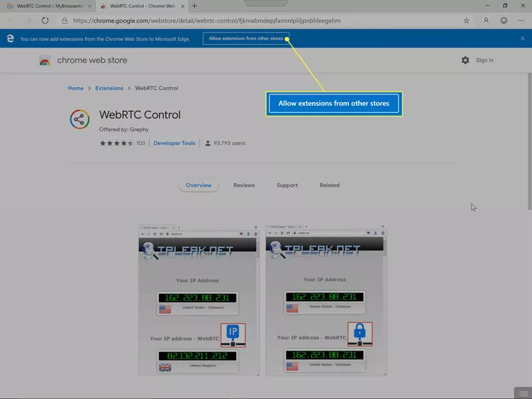Click Allow extensions button in the top banner

click(x=246, y=38)
